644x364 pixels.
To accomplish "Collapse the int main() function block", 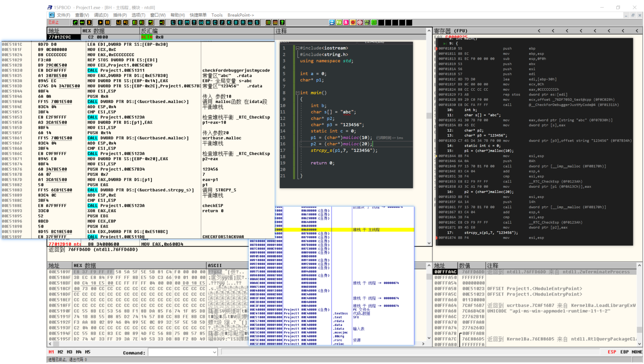I will 297,93.
